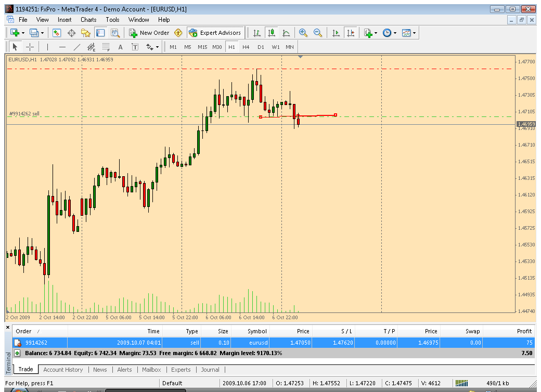This screenshot has width=541, height=392.
Task: Toggle the Chart Shift icon
Action: pyautogui.click(x=351, y=33)
